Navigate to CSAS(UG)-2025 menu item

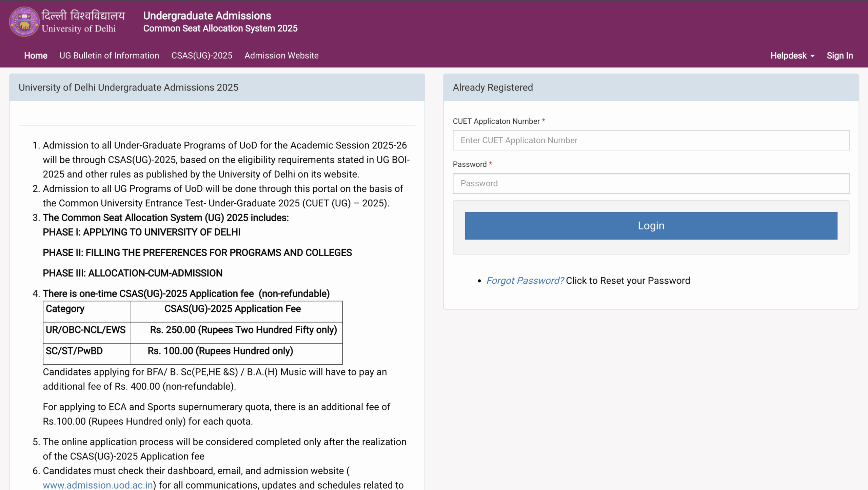pos(202,56)
